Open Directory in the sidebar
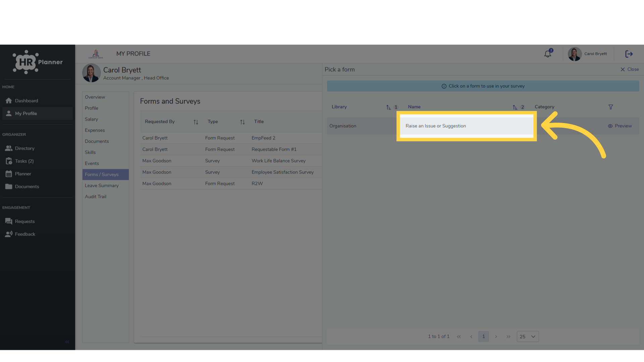The height and width of the screenshot is (362, 644). 38,148
